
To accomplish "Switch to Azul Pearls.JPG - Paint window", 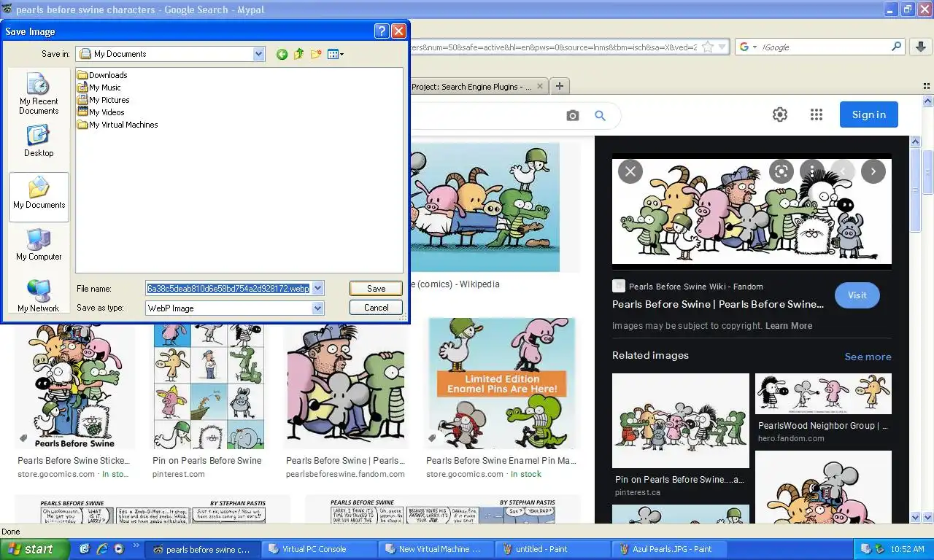I will 670,549.
